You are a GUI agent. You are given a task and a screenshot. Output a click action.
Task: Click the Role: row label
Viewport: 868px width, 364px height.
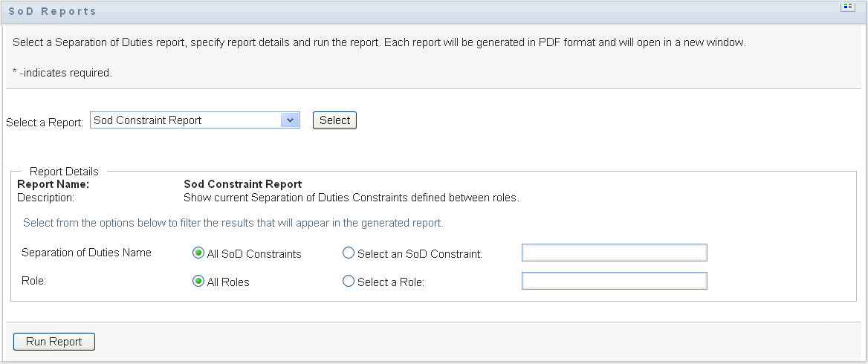point(34,281)
